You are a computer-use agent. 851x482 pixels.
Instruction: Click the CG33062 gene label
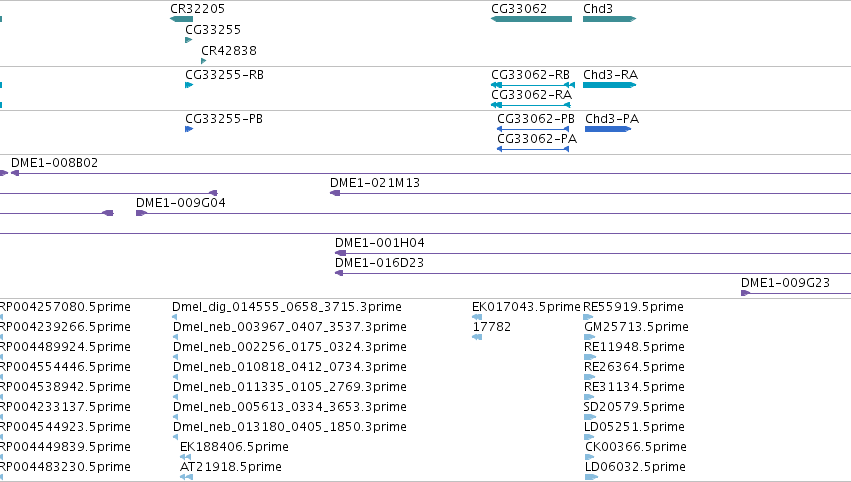pos(519,9)
